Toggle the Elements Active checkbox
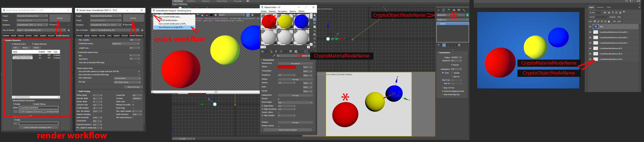 (x=13, y=44)
